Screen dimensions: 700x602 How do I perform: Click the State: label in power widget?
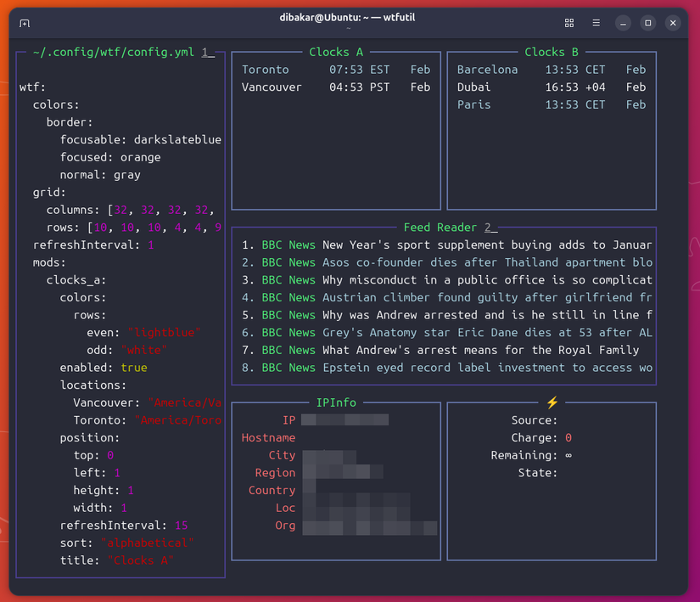point(538,473)
